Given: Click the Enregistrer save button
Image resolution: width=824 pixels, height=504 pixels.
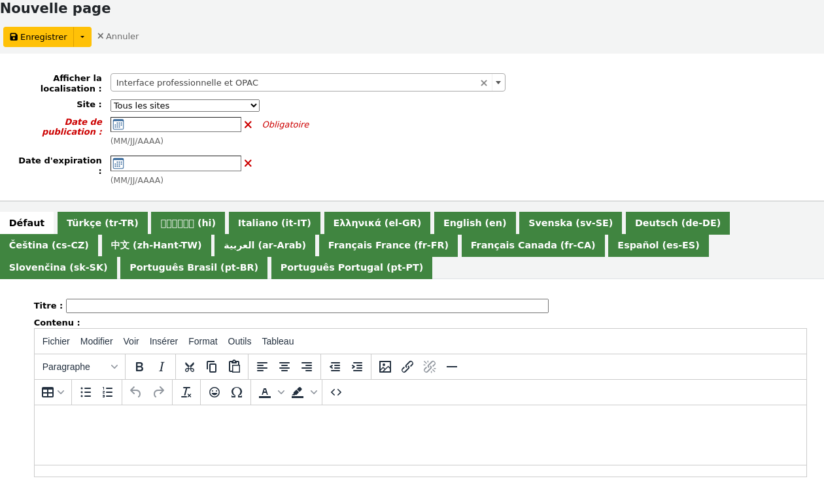Looking at the screenshot, I should (x=39, y=37).
